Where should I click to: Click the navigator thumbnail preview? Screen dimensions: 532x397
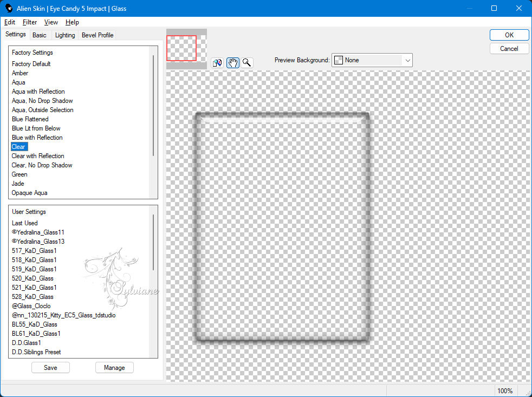pos(186,49)
